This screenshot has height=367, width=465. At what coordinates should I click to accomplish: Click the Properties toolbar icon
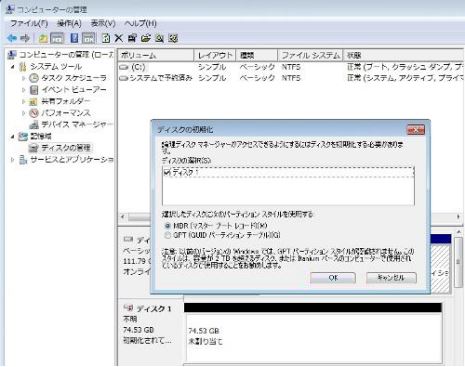(132, 38)
